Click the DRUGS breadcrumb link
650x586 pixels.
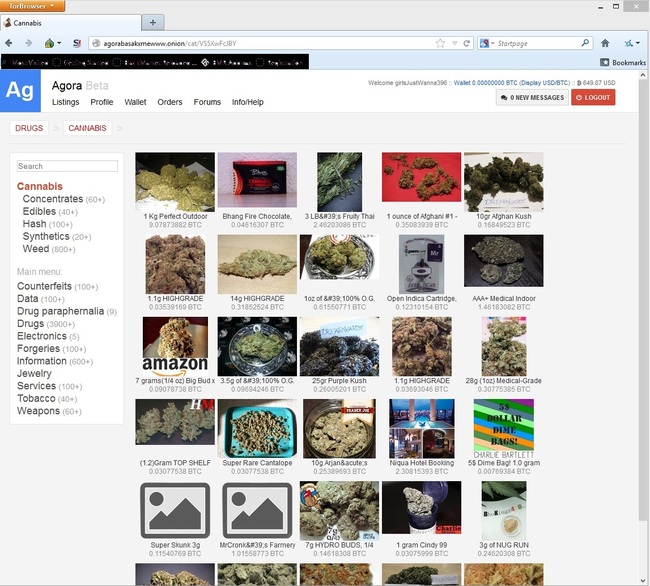coord(29,128)
